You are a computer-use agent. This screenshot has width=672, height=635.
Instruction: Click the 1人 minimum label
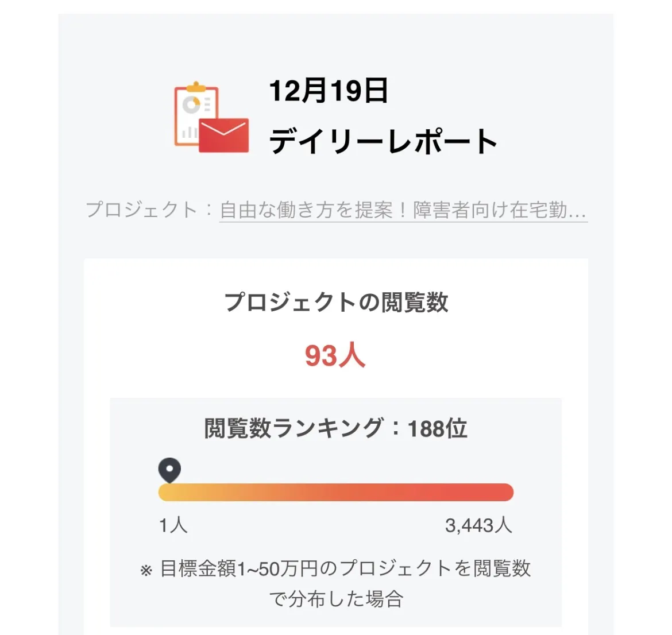(173, 525)
